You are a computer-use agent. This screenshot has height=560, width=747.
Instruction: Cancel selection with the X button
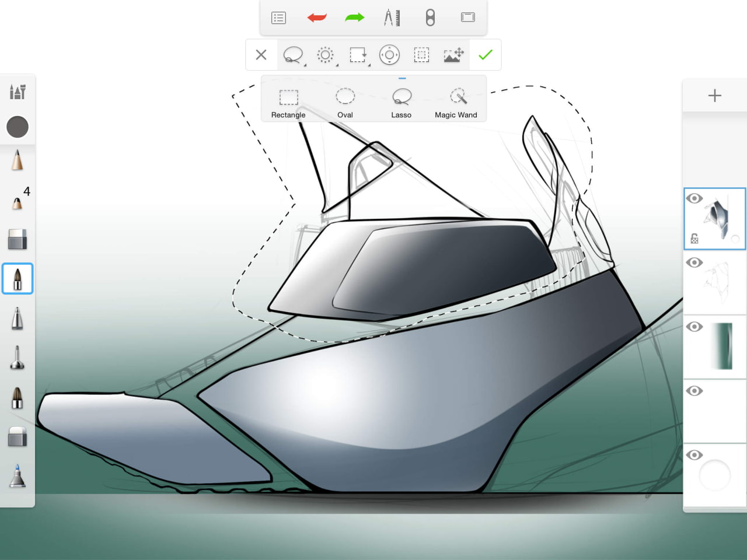pos(261,54)
